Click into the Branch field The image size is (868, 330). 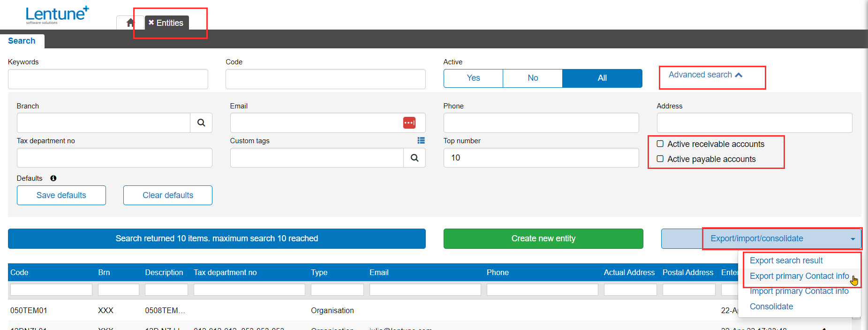pos(104,123)
